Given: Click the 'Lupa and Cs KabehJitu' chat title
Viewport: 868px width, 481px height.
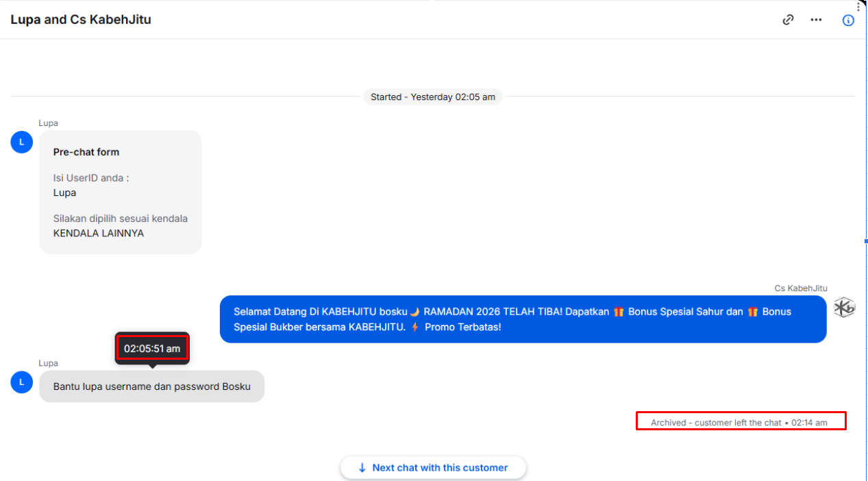Looking at the screenshot, I should tap(81, 20).
